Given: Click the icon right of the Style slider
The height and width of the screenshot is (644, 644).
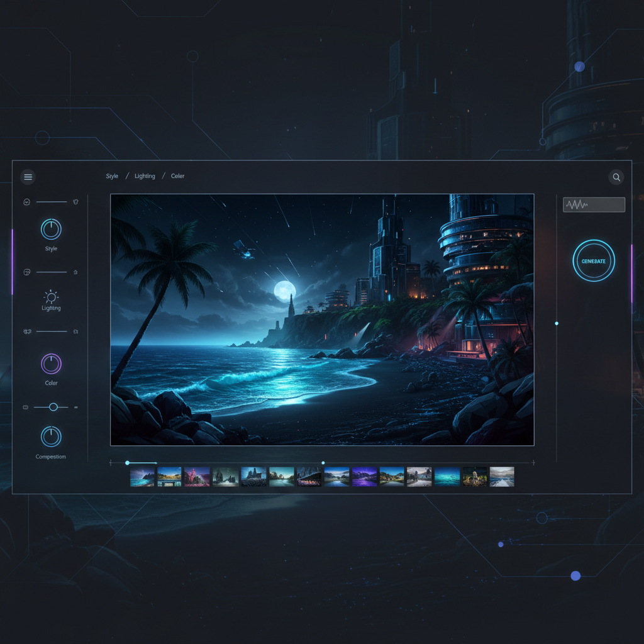Looking at the screenshot, I should coord(75,202).
